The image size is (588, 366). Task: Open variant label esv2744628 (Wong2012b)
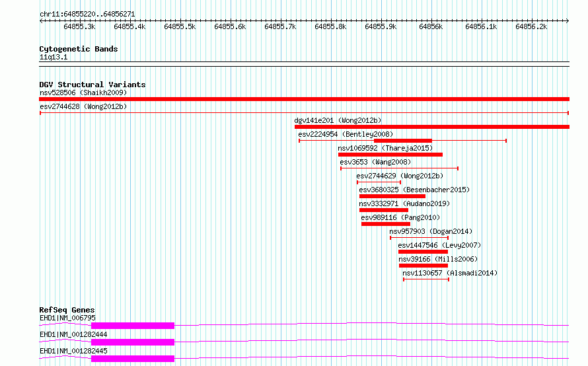(x=83, y=106)
